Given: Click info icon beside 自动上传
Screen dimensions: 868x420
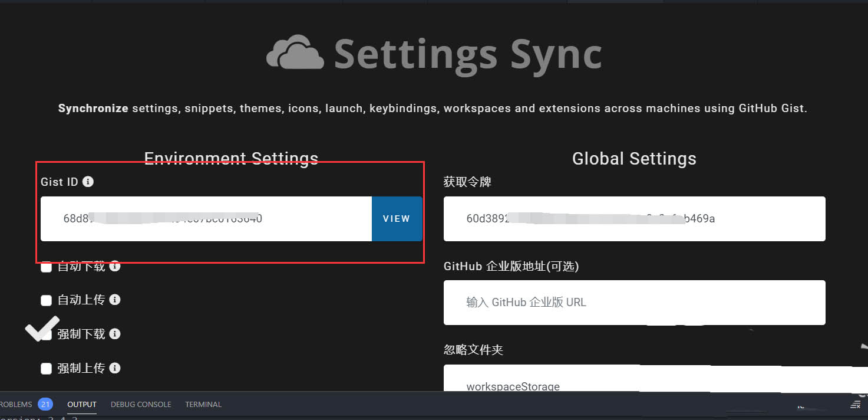Looking at the screenshot, I should (115, 300).
